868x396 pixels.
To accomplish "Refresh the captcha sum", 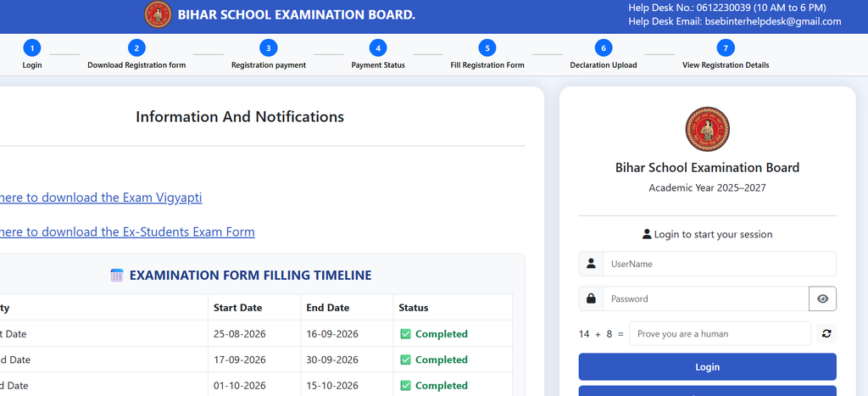I will (x=826, y=333).
